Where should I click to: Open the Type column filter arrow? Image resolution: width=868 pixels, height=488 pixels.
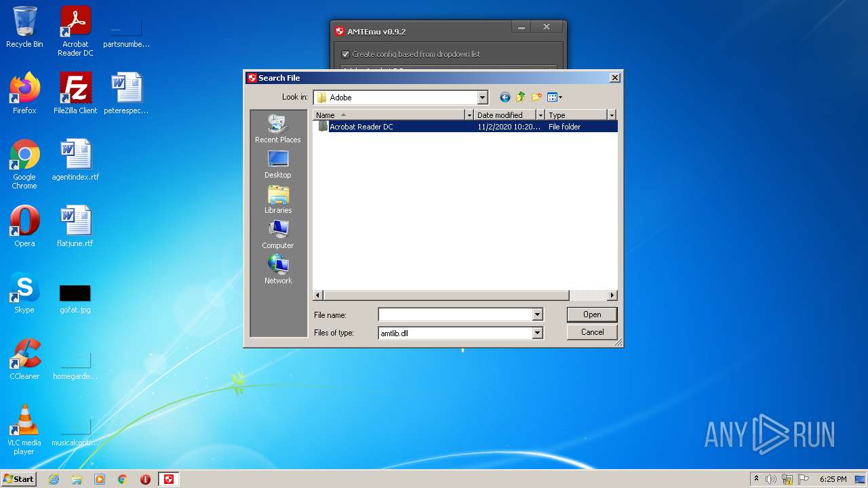point(611,115)
